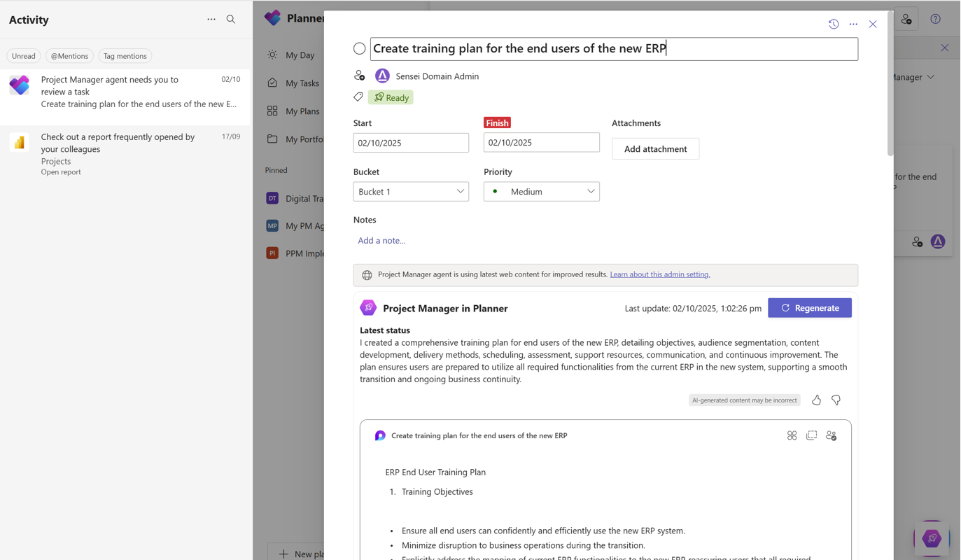Viewport: 961px width, 560px height.
Task: Open the Bucket 1 dropdown
Action: coord(411,191)
